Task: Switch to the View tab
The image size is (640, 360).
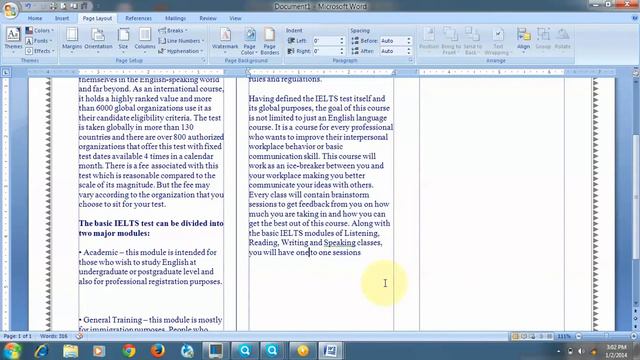Action: 235,18
